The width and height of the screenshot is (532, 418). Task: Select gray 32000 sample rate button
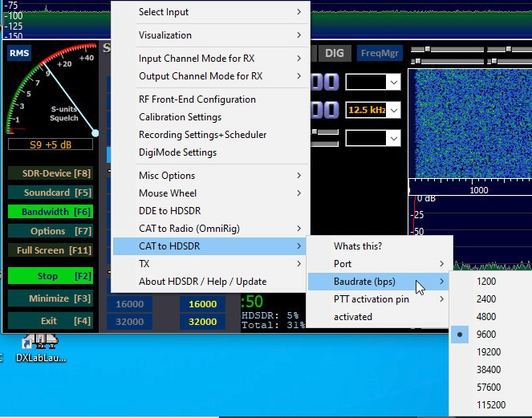click(x=130, y=322)
